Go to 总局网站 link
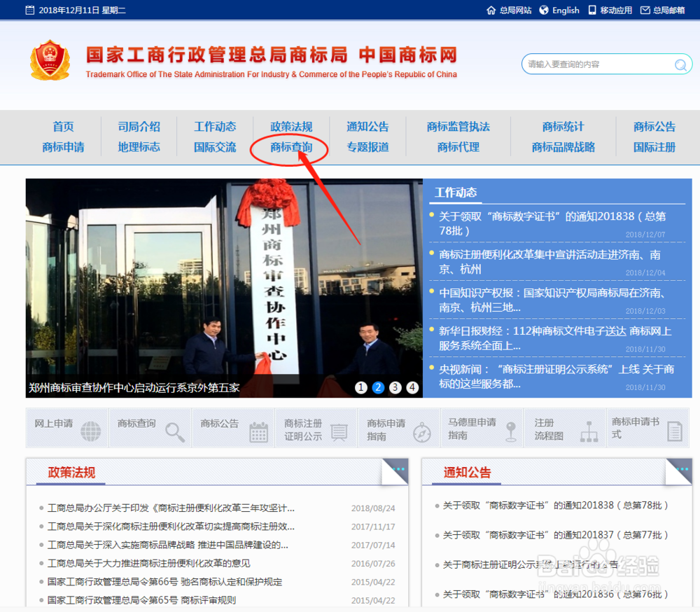The width and height of the screenshot is (700, 612). coord(516,11)
